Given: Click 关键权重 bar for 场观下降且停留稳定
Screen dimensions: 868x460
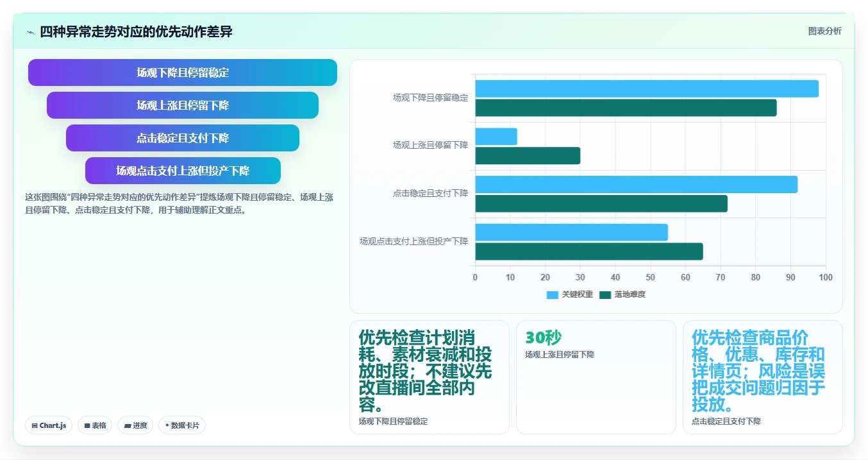Looking at the screenshot, I should click(647, 89).
